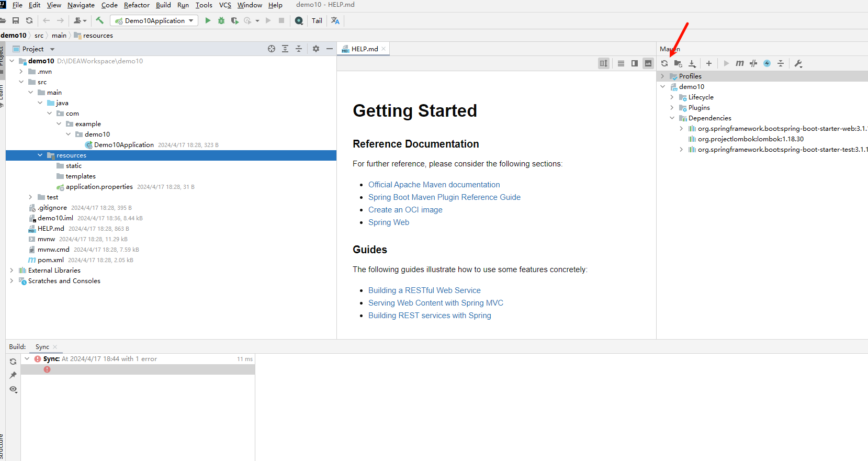Open Spring Boot Maven Plugin Reference Guide

(x=444, y=197)
